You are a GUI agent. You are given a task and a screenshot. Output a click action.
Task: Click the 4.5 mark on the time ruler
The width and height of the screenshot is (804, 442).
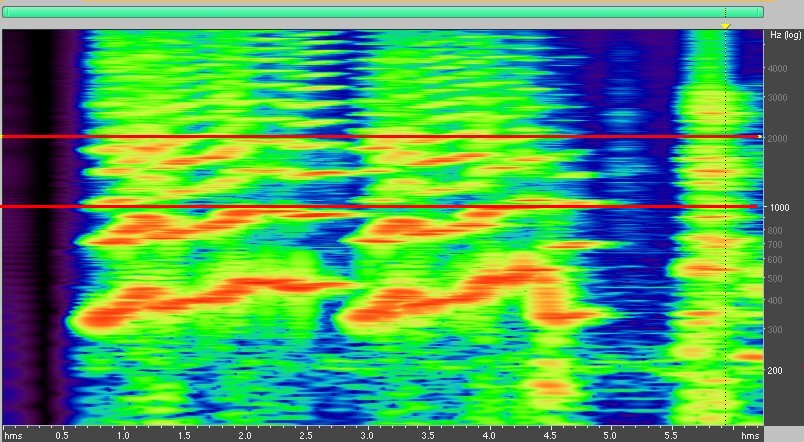point(550,436)
